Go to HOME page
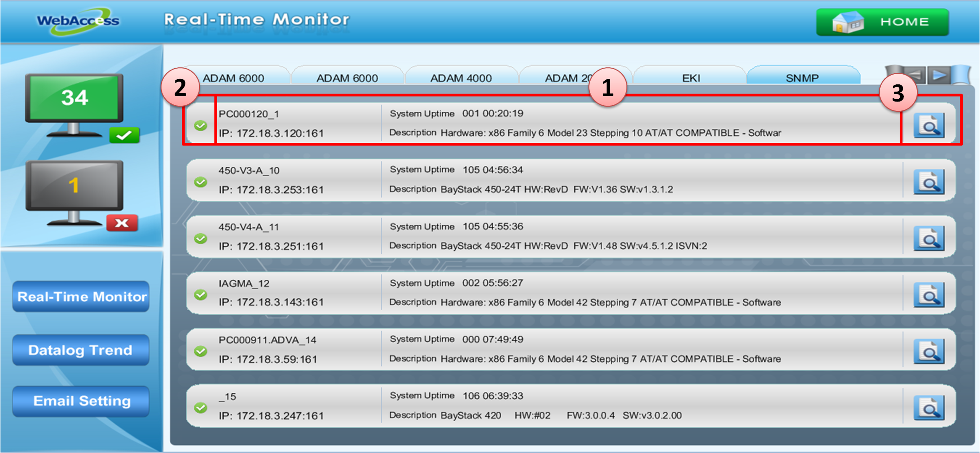The image size is (980, 453). [x=883, y=22]
